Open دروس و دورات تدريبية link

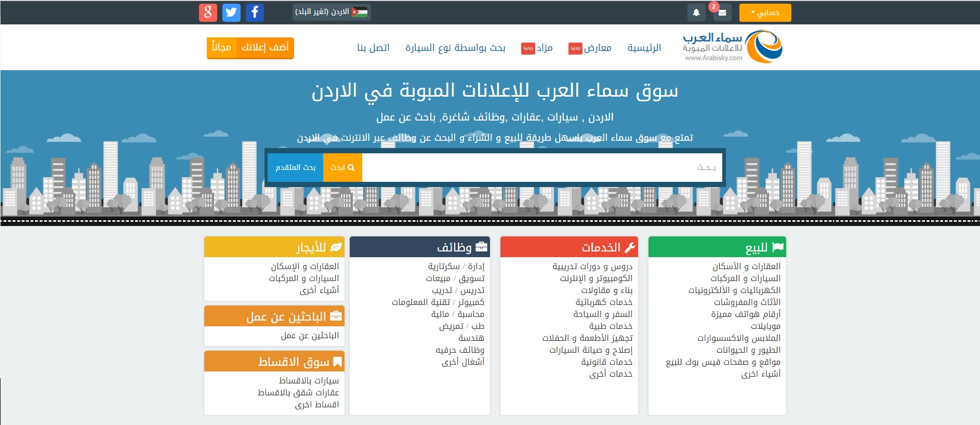592,267
